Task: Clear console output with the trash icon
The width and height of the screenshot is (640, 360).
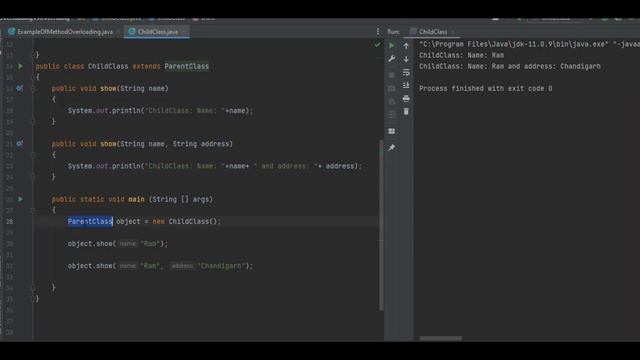Action: [x=406, y=111]
